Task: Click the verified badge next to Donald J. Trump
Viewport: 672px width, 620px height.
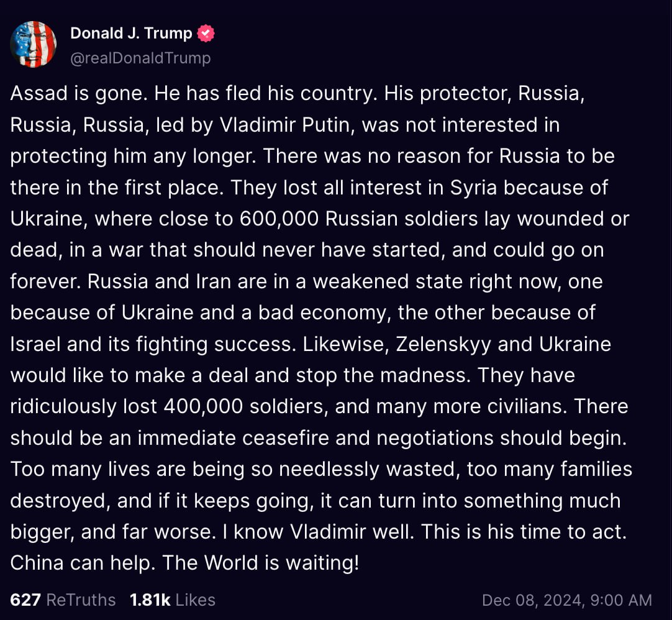Action: pos(206,33)
